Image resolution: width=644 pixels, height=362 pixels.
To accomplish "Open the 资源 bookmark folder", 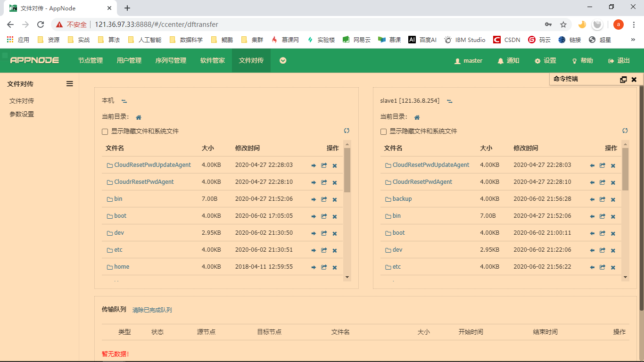I will tap(49, 40).
